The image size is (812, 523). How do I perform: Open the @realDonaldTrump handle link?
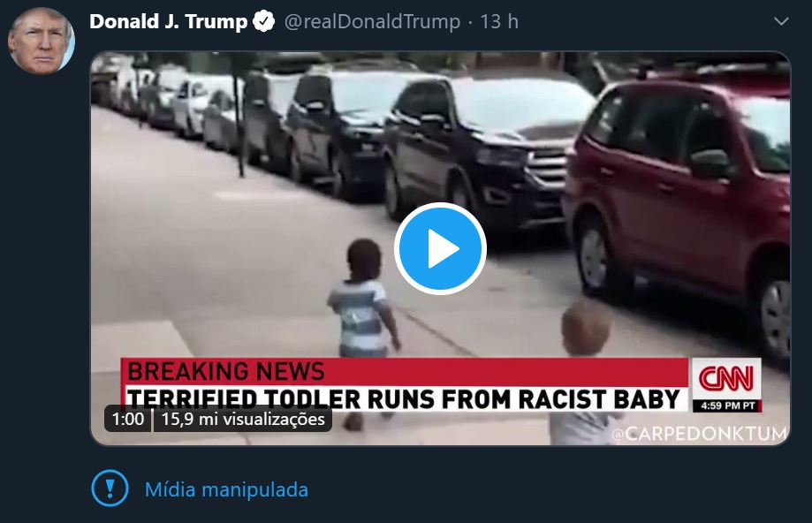click(x=372, y=22)
